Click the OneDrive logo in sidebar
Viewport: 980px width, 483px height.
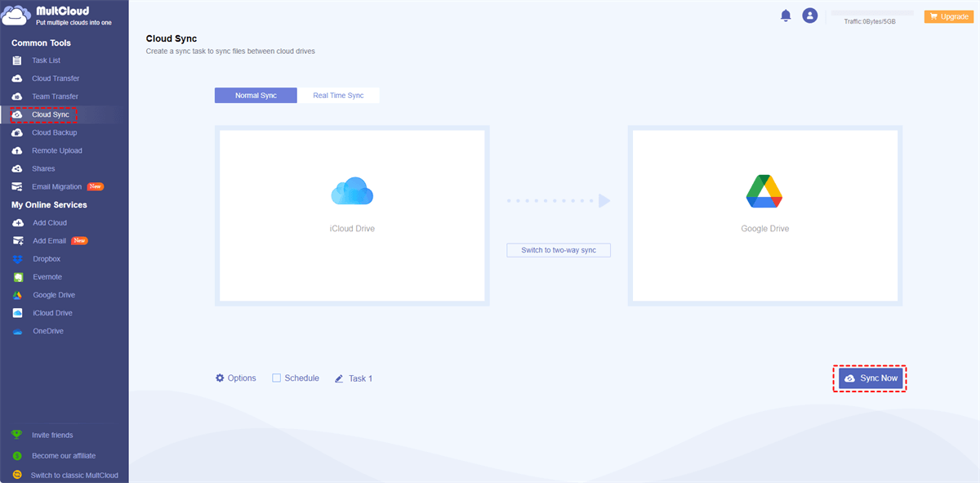click(17, 331)
